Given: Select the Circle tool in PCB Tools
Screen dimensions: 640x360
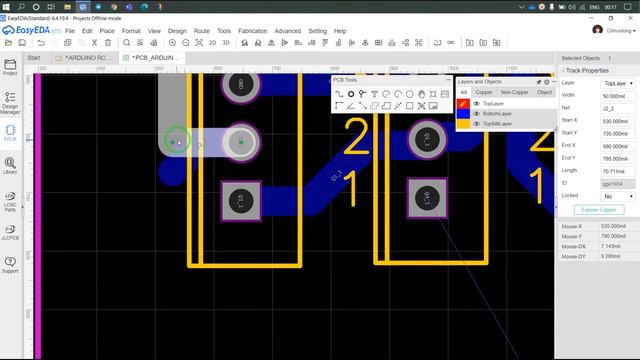Looking at the screenshot, I should pyautogui.click(x=409, y=94).
